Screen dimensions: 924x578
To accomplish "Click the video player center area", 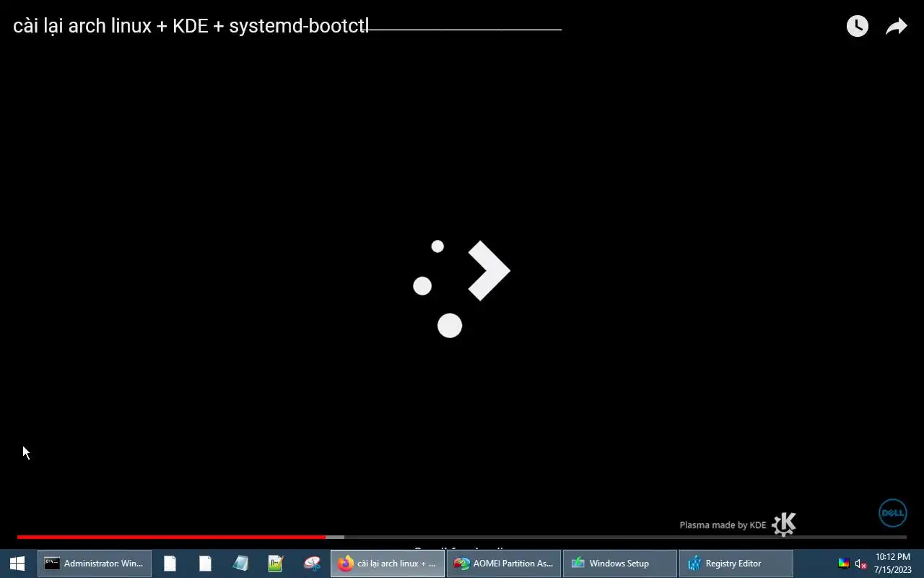I will click(x=462, y=289).
